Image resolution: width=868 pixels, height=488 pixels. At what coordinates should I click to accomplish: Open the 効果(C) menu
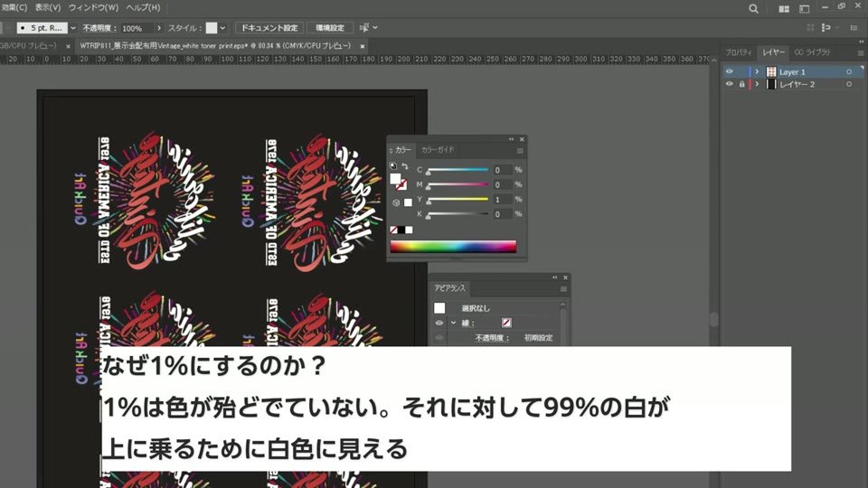pyautogui.click(x=14, y=8)
